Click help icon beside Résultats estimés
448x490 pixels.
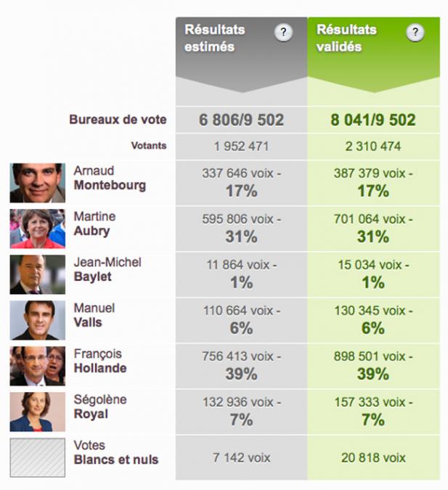pos(283,32)
